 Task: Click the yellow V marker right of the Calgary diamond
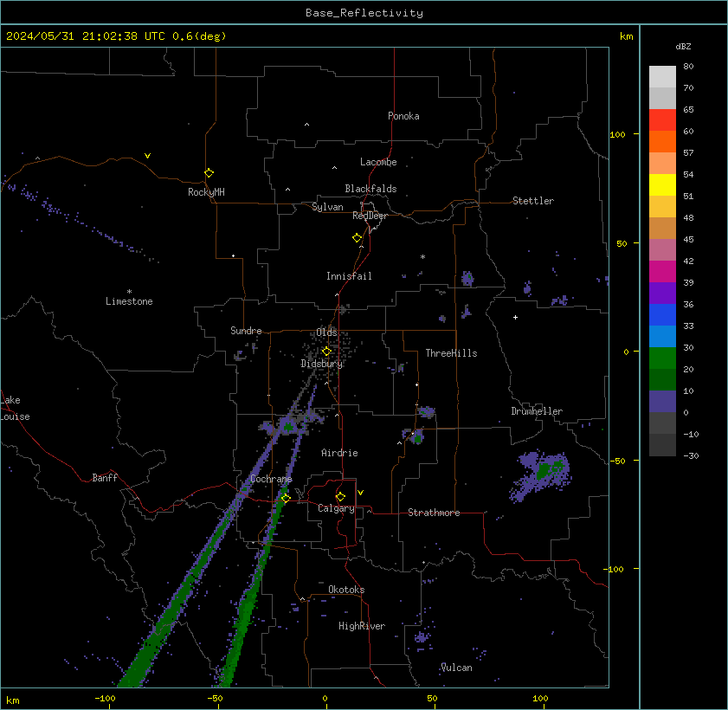360,493
